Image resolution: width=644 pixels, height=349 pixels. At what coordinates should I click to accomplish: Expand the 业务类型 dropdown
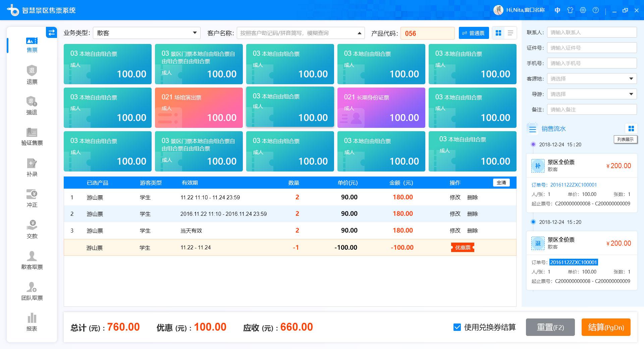click(x=147, y=33)
